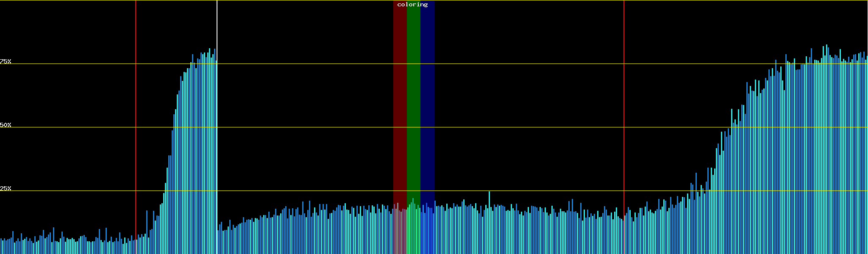Click the 25% axis label

pos(6,188)
